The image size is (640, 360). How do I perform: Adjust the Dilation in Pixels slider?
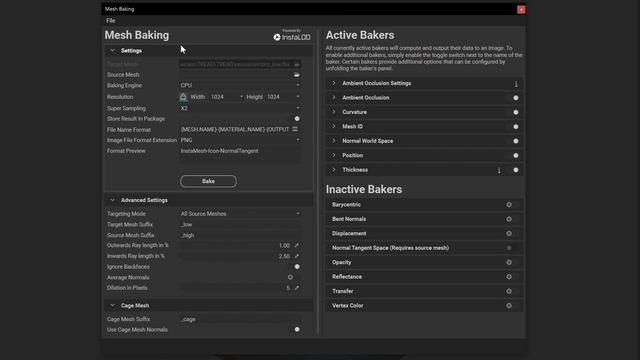click(x=236, y=288)
